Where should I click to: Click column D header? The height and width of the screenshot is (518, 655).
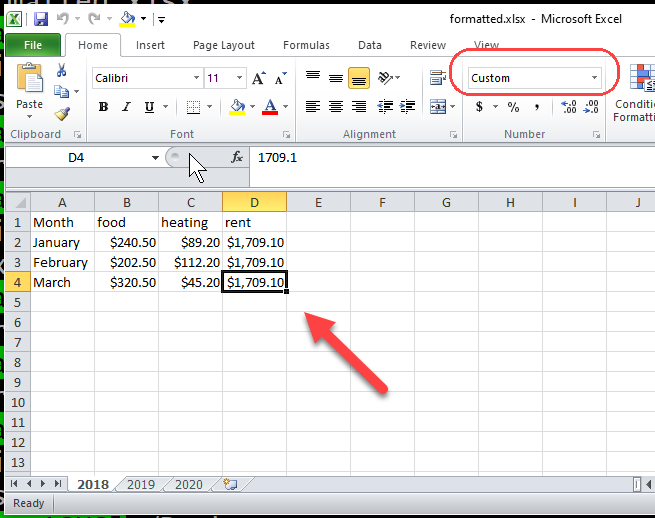click(x=254, y=203)
